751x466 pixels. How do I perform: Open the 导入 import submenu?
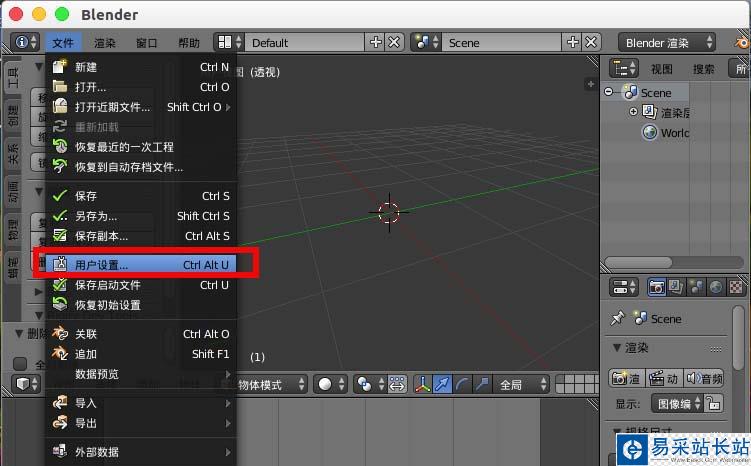[x=141, y=403]
